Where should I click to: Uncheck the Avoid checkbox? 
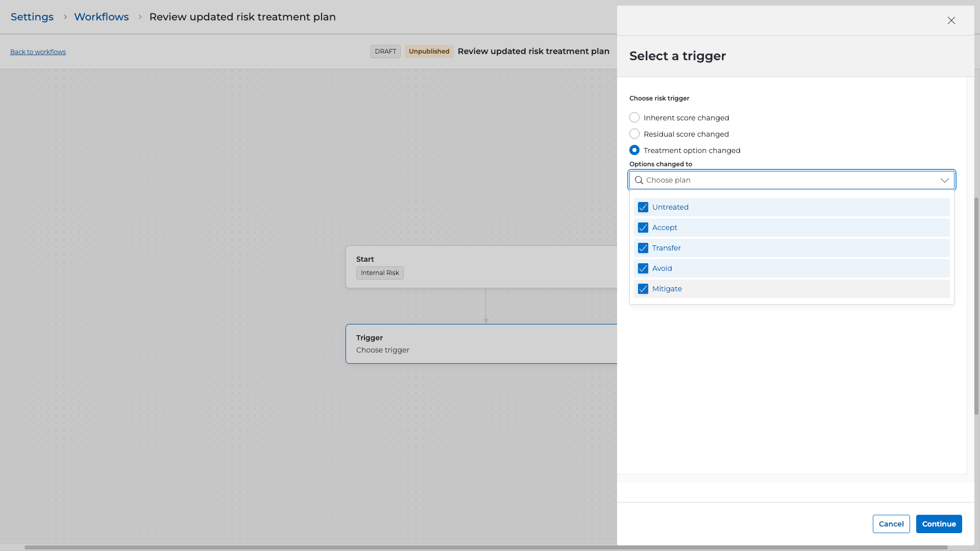[643, 268]
